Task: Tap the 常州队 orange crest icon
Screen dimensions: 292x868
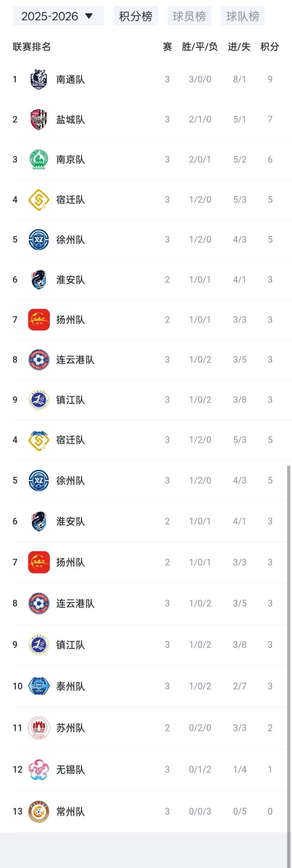Action: click(x=39, y=811)
